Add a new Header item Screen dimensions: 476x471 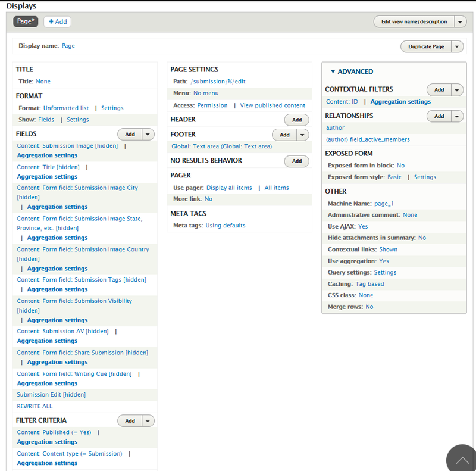(x=296, y=120)
